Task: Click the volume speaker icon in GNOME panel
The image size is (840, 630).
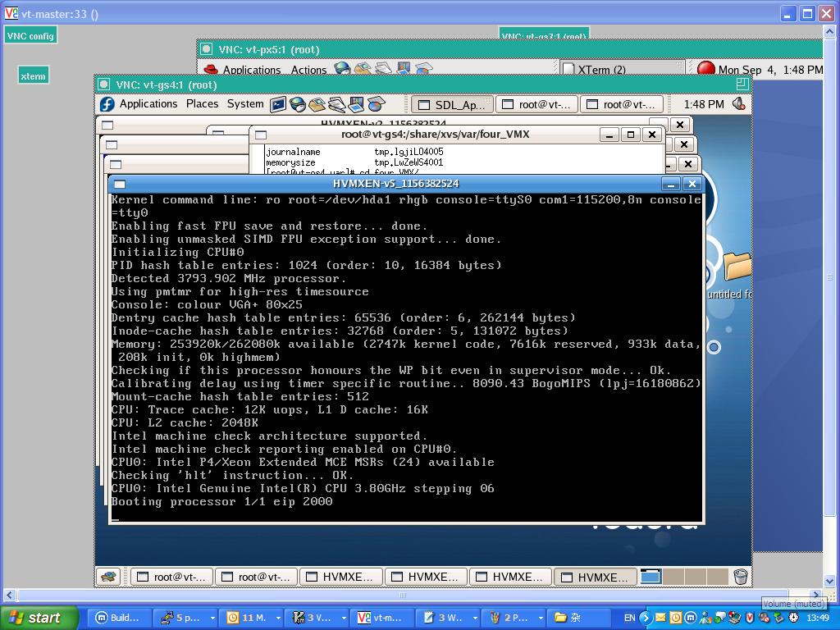Action: (x=739, y=104)
